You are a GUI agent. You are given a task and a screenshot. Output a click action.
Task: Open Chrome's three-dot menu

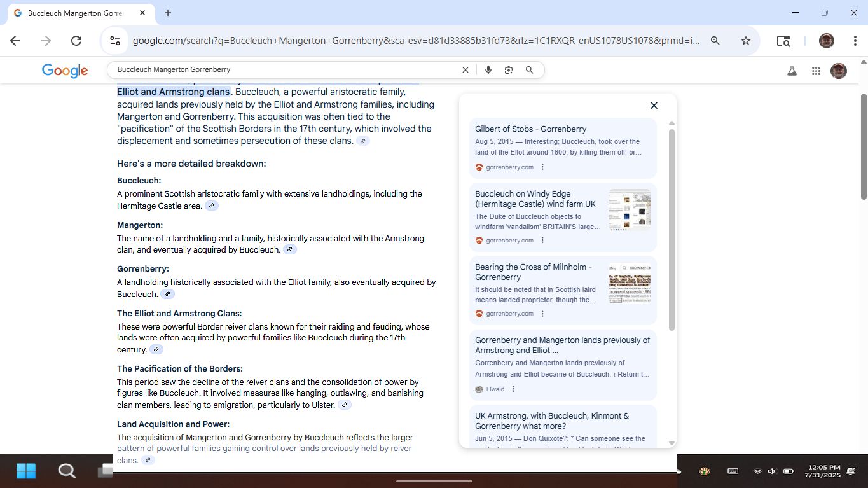click(x=855, y=41)
